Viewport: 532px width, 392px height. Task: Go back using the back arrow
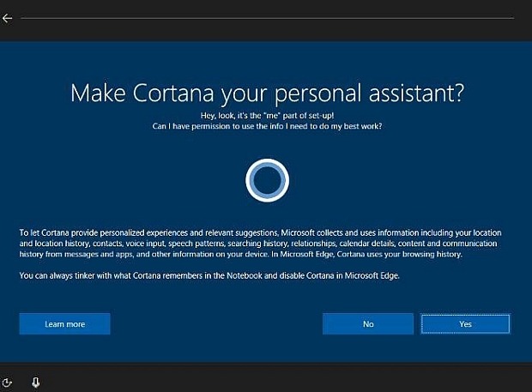tap(7, 18)
